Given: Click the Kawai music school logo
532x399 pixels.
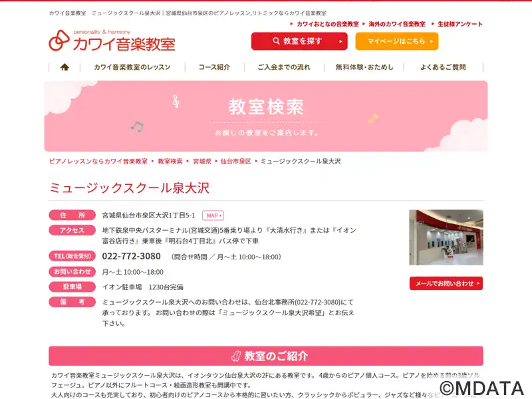Looking at the screenshot, I should [112, 41].
